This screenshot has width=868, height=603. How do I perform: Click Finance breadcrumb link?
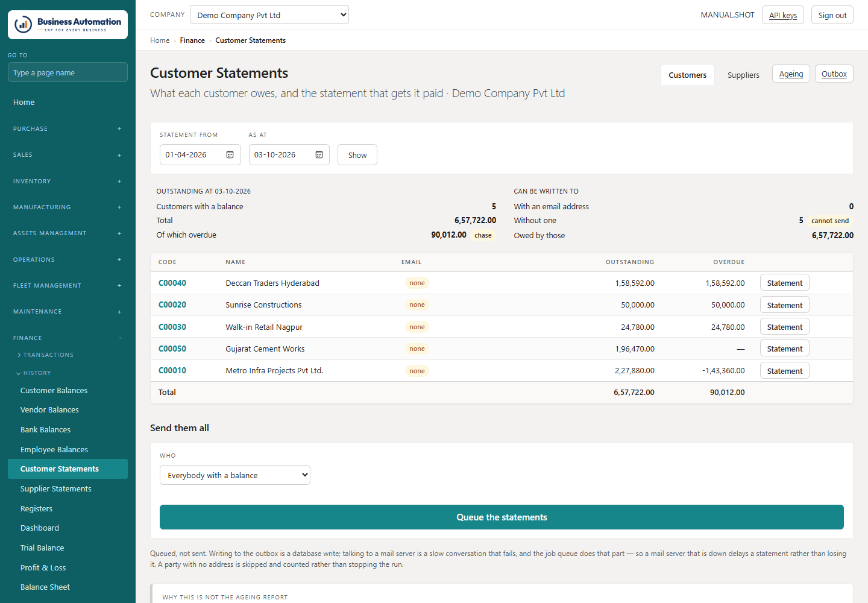pyautogui.click(x=192, y=40)
